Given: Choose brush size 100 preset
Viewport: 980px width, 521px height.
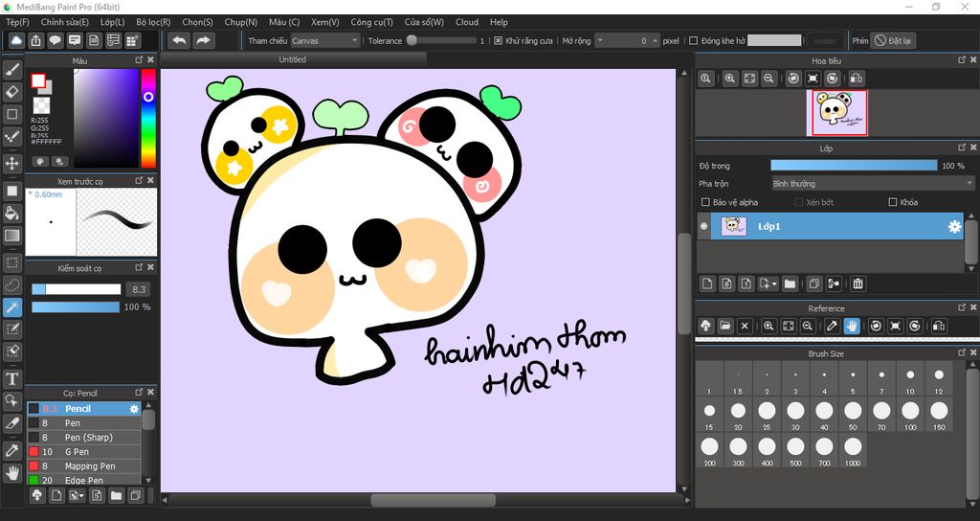Looking at the screenshot, I should (x=910, y=416).
